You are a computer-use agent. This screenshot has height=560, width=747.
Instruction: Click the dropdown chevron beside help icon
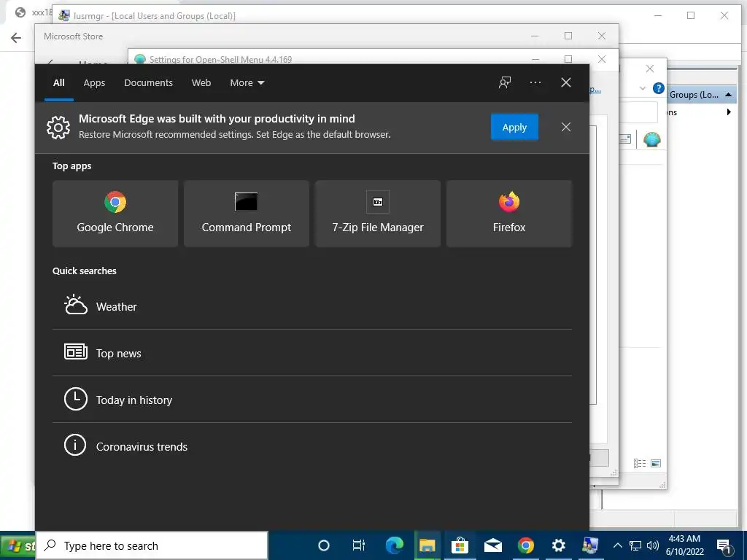pos(642,88)
